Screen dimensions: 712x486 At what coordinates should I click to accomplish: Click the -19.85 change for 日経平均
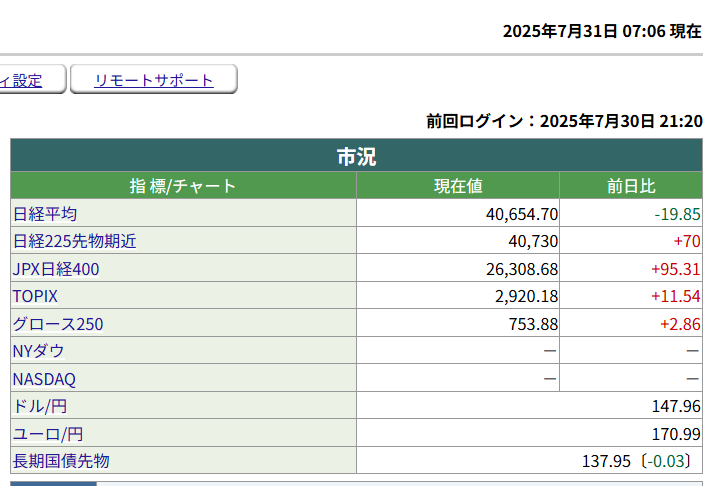pos(677,214)
